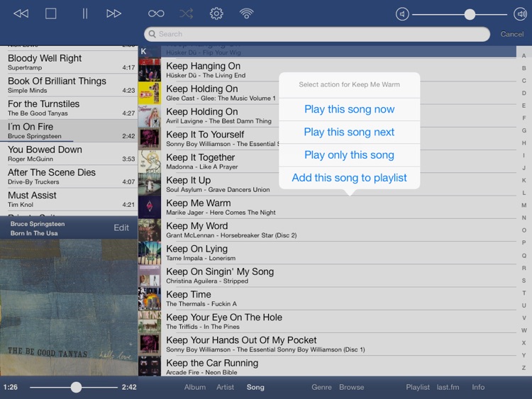Open the settings gear
532x399 pixels.
tap(216, 13)
